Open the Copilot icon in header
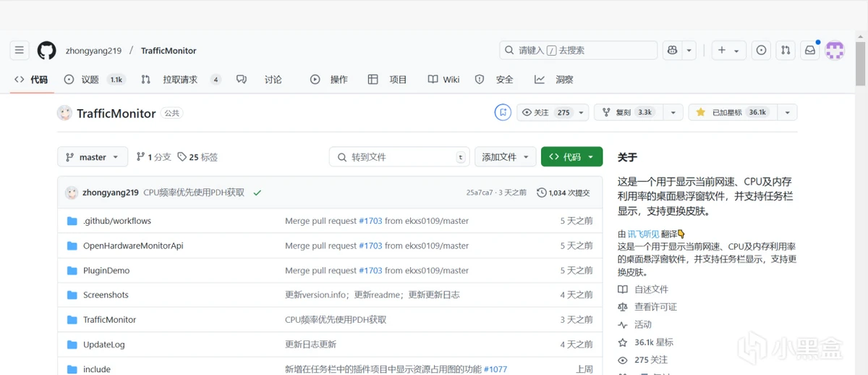The height and width of the screenshot is (375, 868). coord(673,51)
